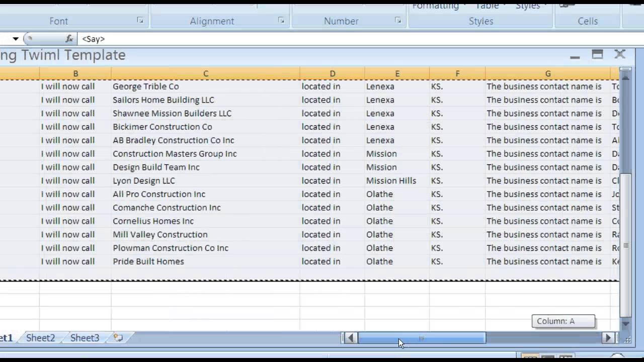The height and width of the screenshot is (362, 644).
Task: Click the vertical scrollbar down arrow
Action: pos(625,324)
